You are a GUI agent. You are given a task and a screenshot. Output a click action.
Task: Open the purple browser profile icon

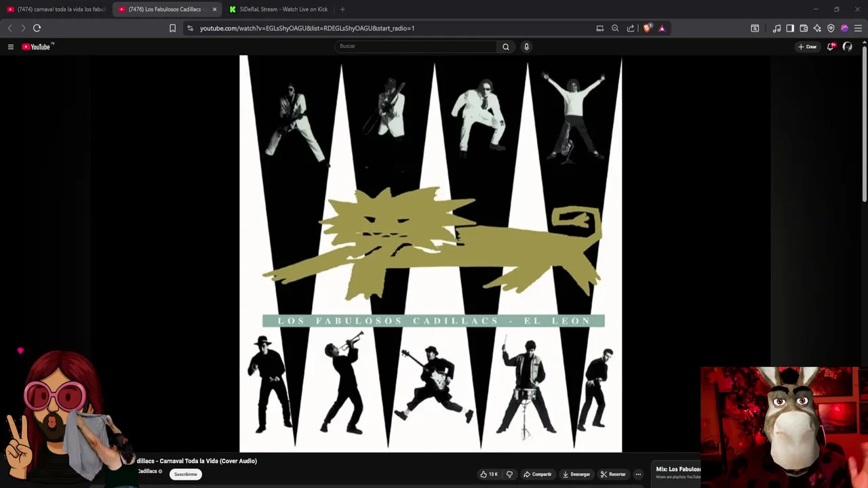pos(844,28)
